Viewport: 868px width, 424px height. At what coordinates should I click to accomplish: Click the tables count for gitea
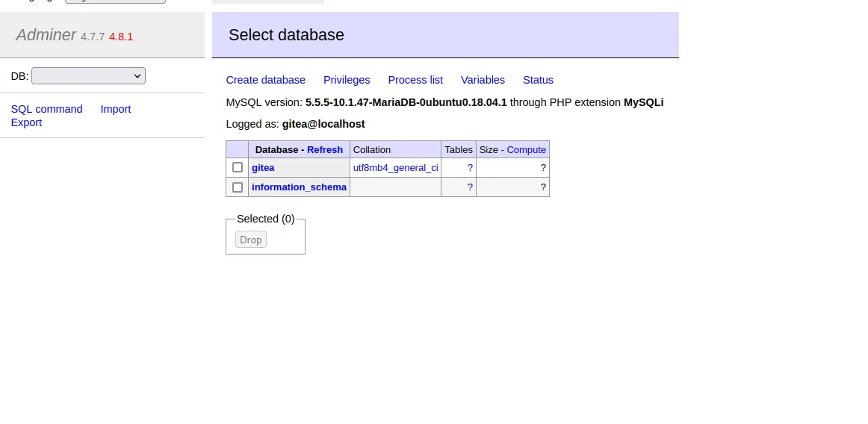(x=470, y=168)
